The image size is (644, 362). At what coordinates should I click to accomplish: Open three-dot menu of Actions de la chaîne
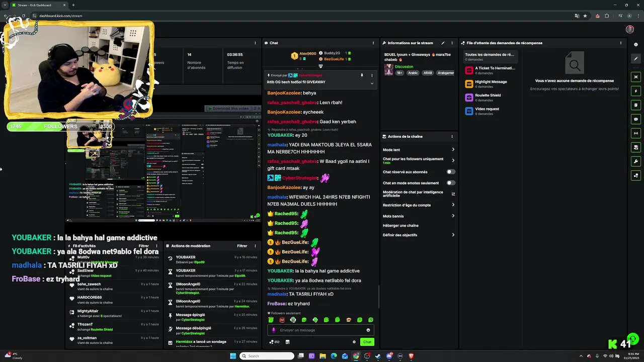[452, 137]
